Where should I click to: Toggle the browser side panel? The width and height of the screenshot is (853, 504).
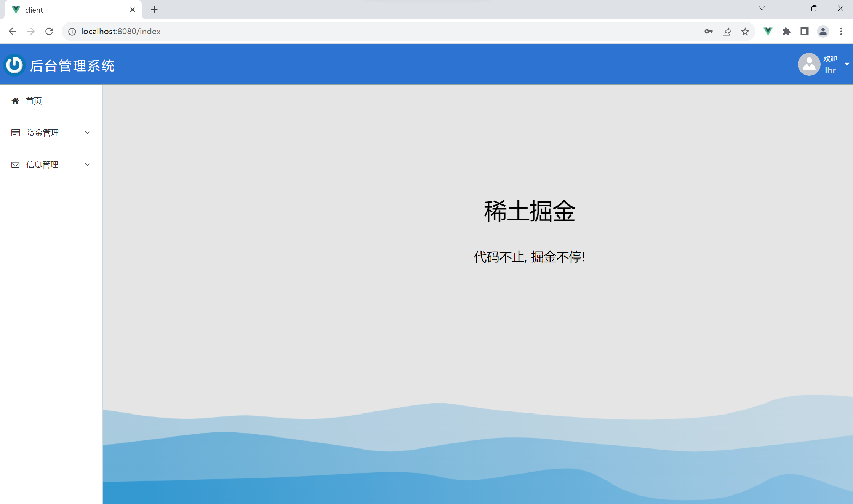point(804,32)
